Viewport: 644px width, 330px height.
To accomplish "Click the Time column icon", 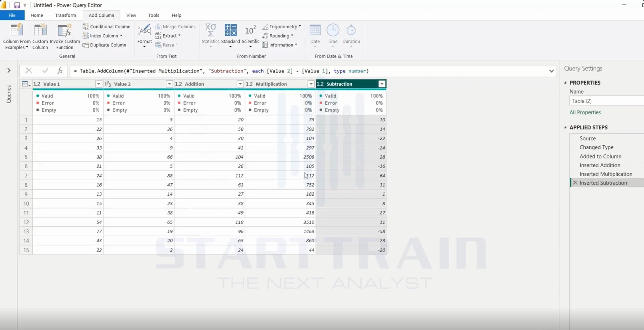I will pos(333,30).
